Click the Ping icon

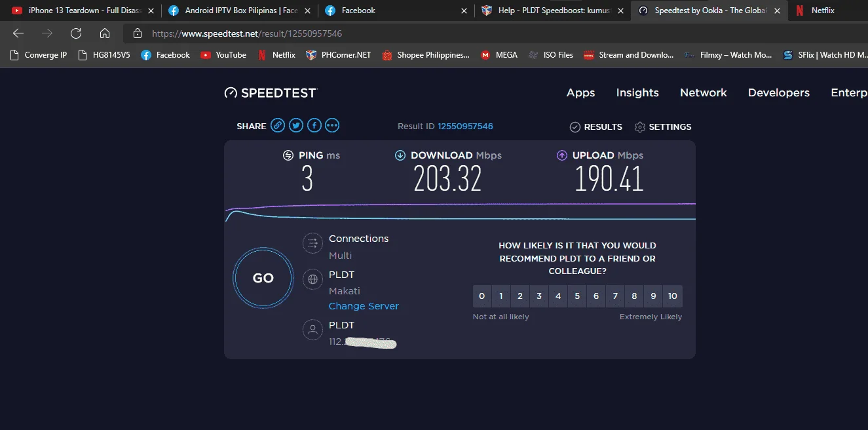pyautogui.click(x=288, y=155)
